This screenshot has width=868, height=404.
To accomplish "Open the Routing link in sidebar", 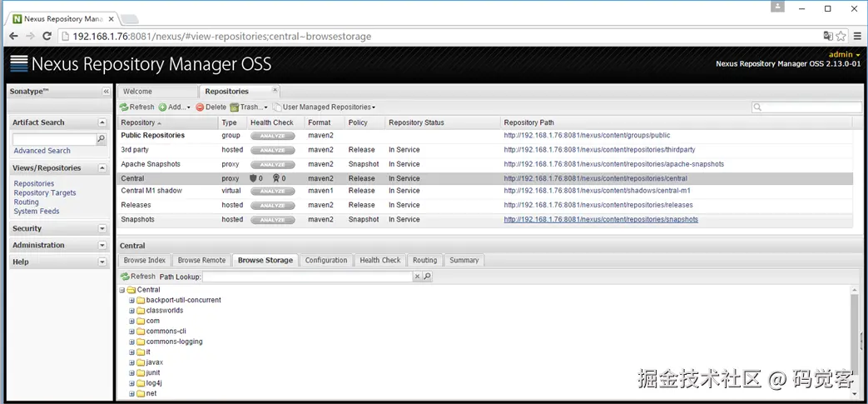I will (26, 202).
